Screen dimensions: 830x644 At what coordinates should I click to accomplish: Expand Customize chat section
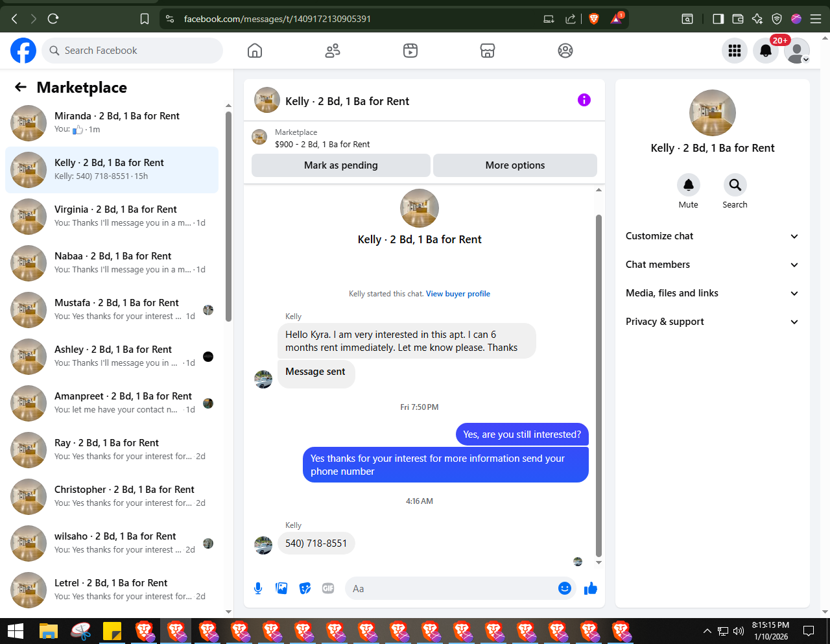click(x=712, y=236)
